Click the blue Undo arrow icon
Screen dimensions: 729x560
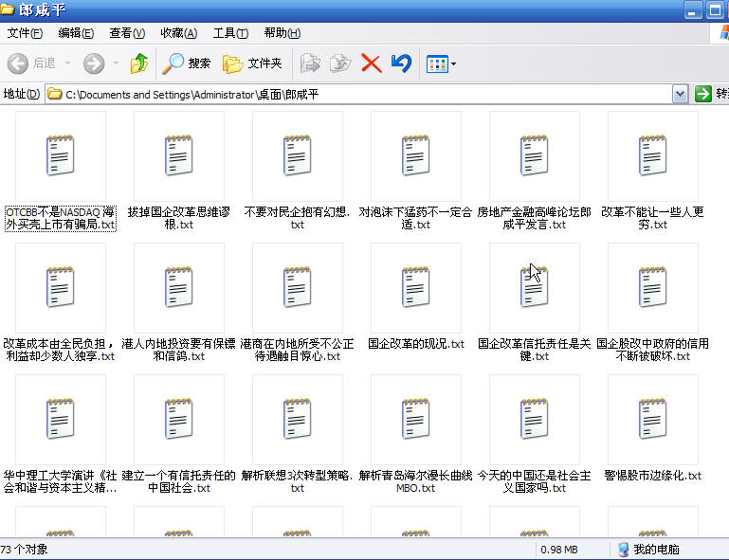401,63
